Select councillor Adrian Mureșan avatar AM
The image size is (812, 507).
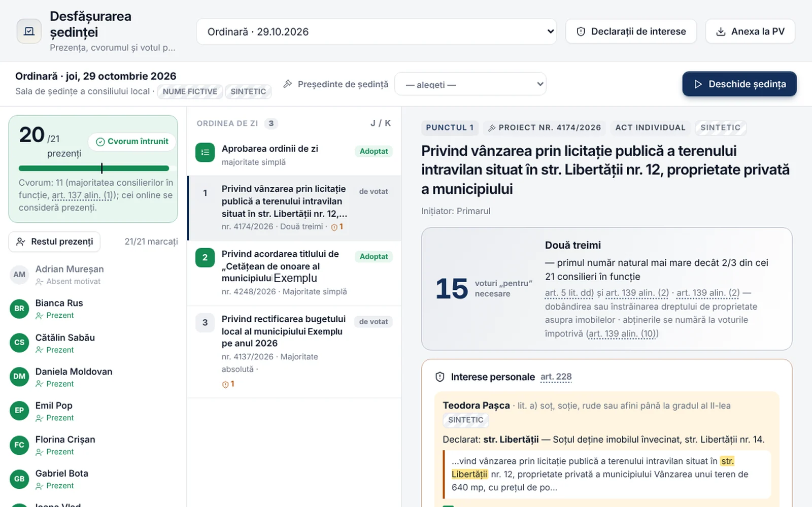(19, 275)
